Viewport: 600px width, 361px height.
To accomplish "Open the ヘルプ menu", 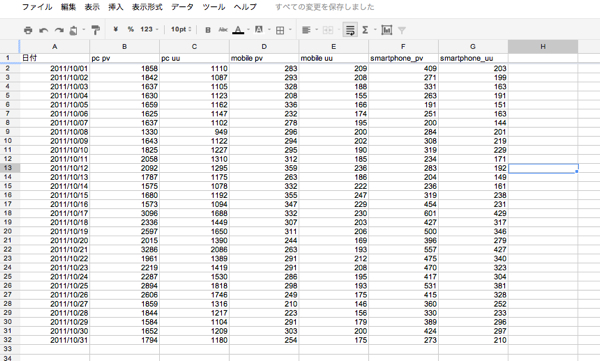I will point(245,7).
